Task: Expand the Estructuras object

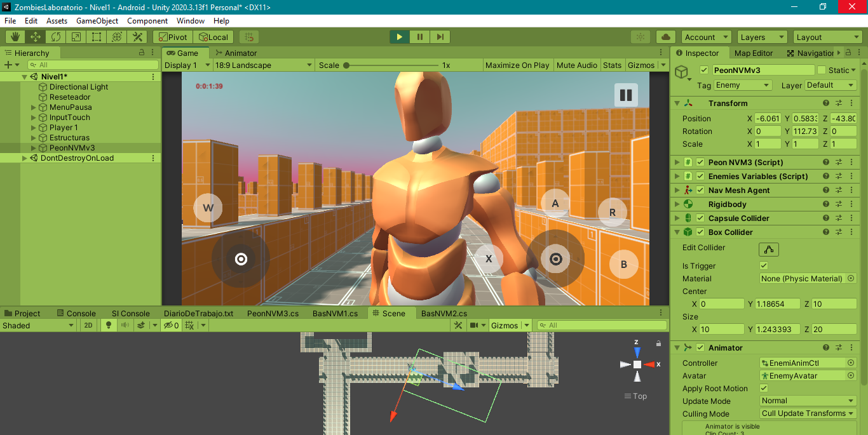Action: point(34,138)
